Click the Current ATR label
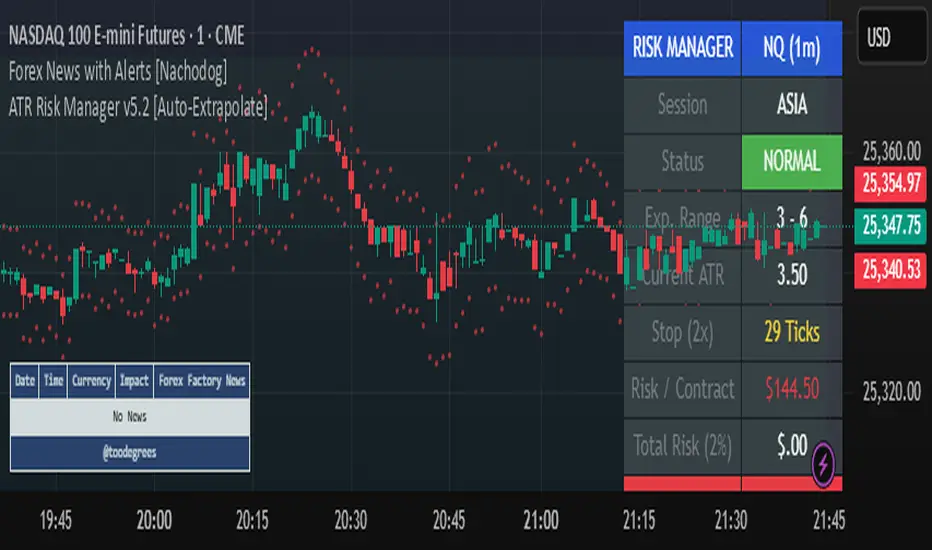Viewport: 932px width, 550px height. coord(684,275)
